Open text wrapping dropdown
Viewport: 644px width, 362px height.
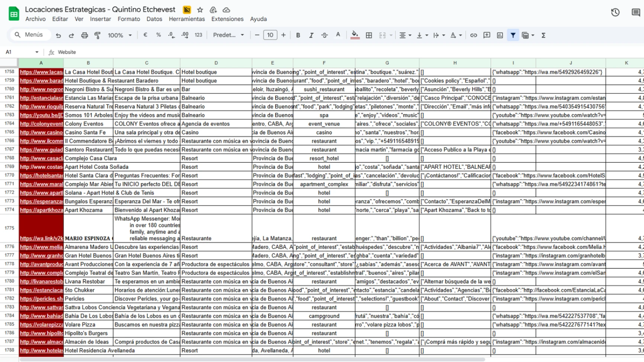click(x=439, y=35)
